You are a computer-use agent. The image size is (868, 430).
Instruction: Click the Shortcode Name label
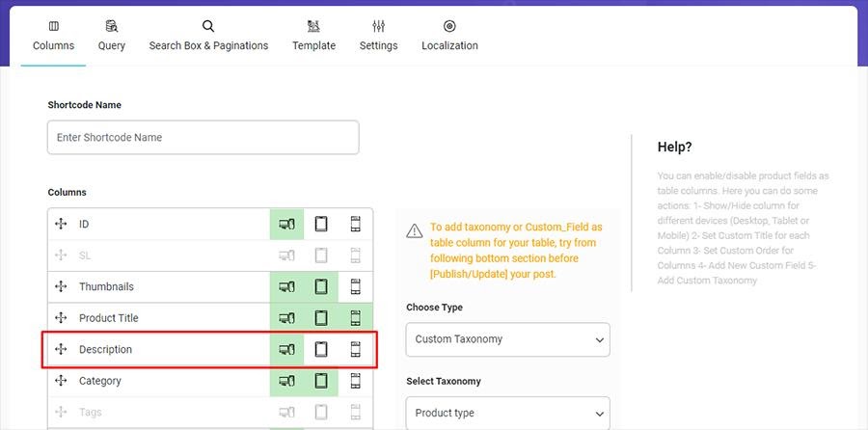pyautogui.click(x=84, y=105)
